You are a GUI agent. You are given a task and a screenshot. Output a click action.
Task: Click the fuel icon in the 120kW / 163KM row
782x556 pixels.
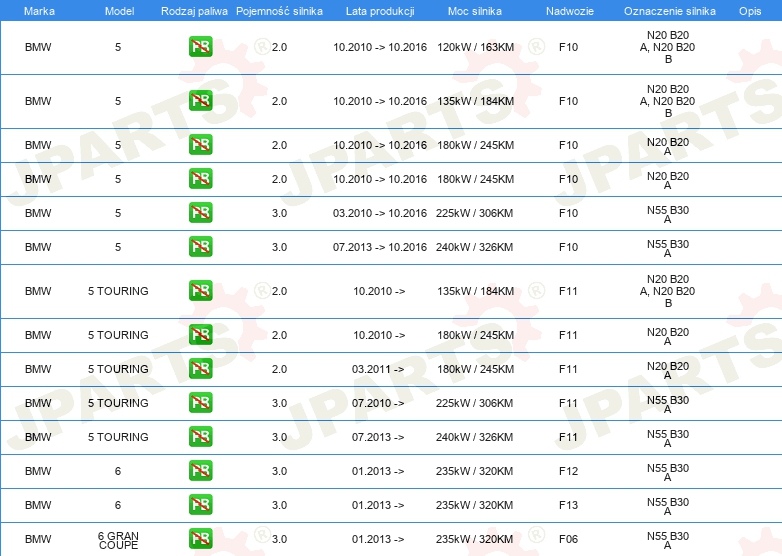200,47
